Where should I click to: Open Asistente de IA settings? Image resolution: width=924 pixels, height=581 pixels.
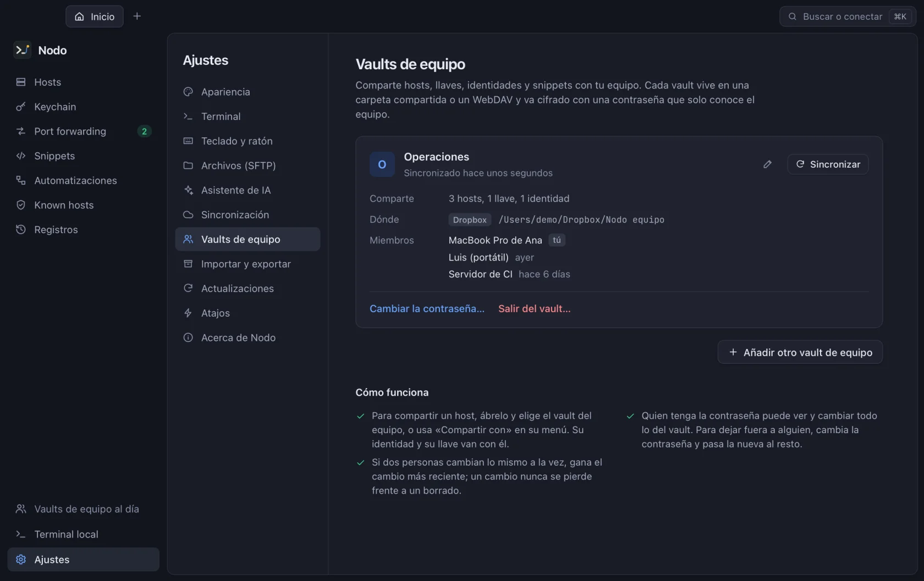click(248, 190)
